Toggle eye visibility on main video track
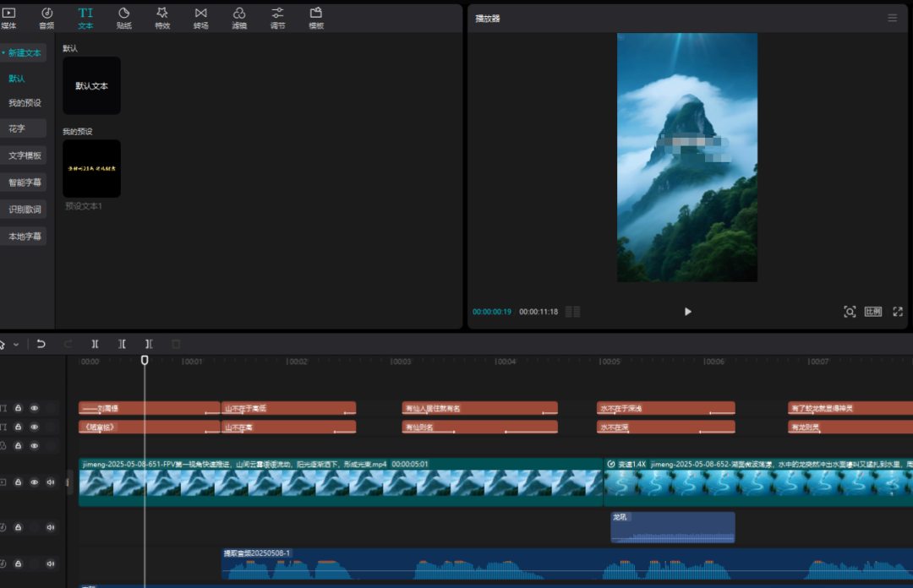 point(35,482)
